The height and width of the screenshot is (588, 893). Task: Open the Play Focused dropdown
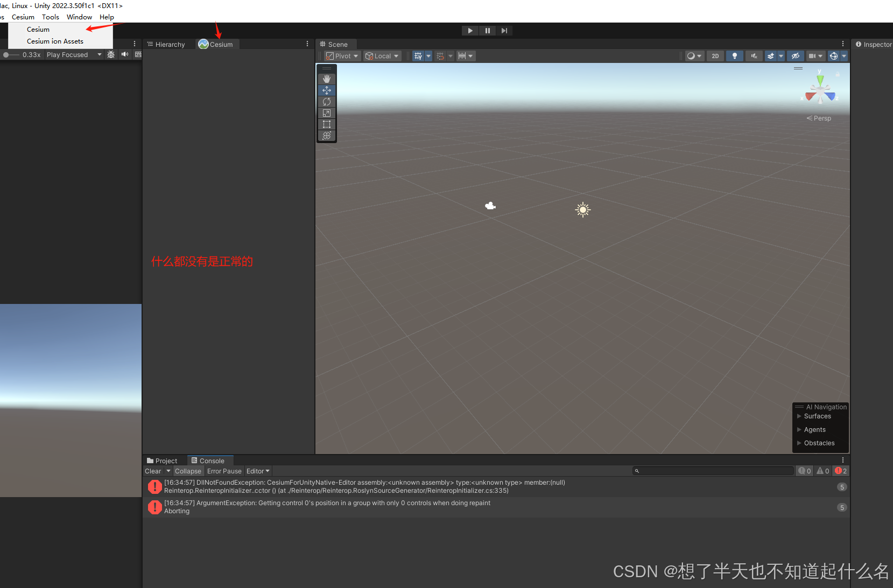point(74,54)
